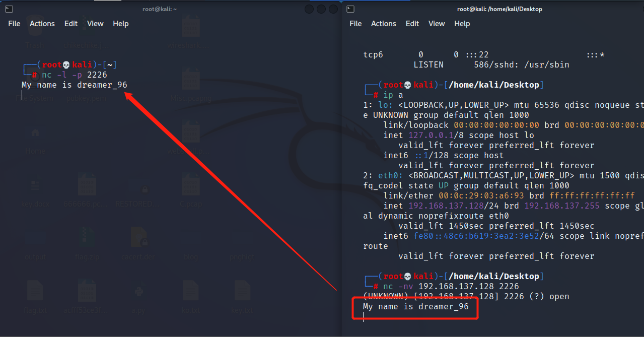This screenshot has width=644, height=337.
Task: Click the 'eth0:' interface name
Action: pos(391,176)
